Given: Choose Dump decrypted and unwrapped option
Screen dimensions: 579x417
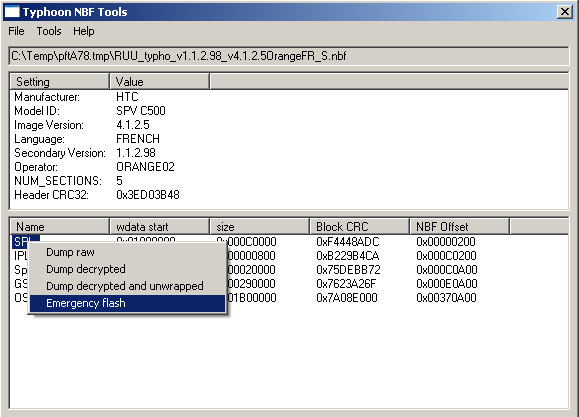Looking at the screenshot, I should click(x=127, y=286).
